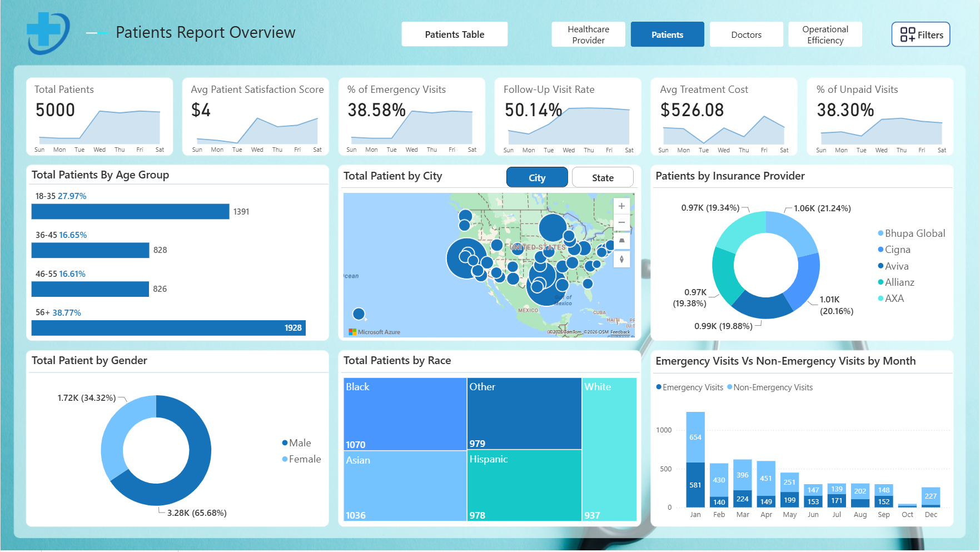The image size is (980, 552).
Task: Click the map pitch tilt control
Action: tap(621, 241)
